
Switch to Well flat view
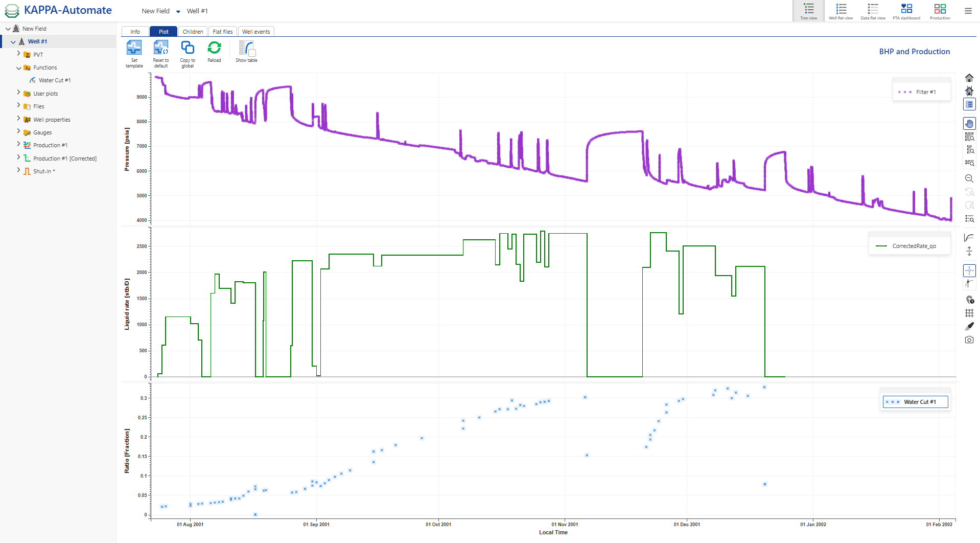841,11
